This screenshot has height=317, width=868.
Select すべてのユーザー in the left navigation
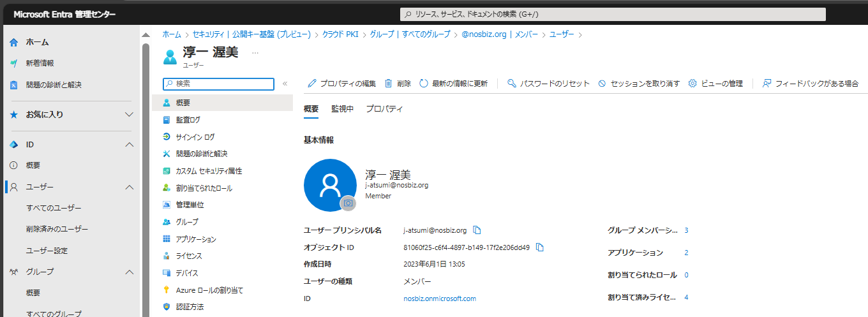[54, 209]
